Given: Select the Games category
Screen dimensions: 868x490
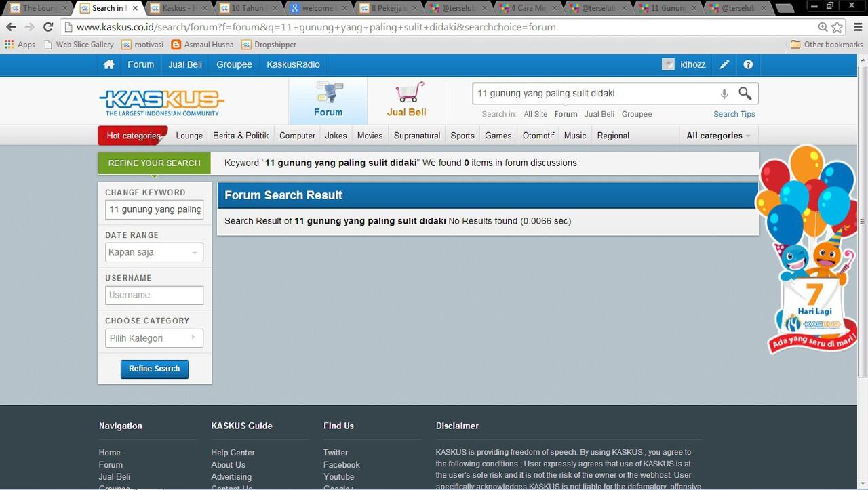Looking at the screenshot, I should point(498,136).
